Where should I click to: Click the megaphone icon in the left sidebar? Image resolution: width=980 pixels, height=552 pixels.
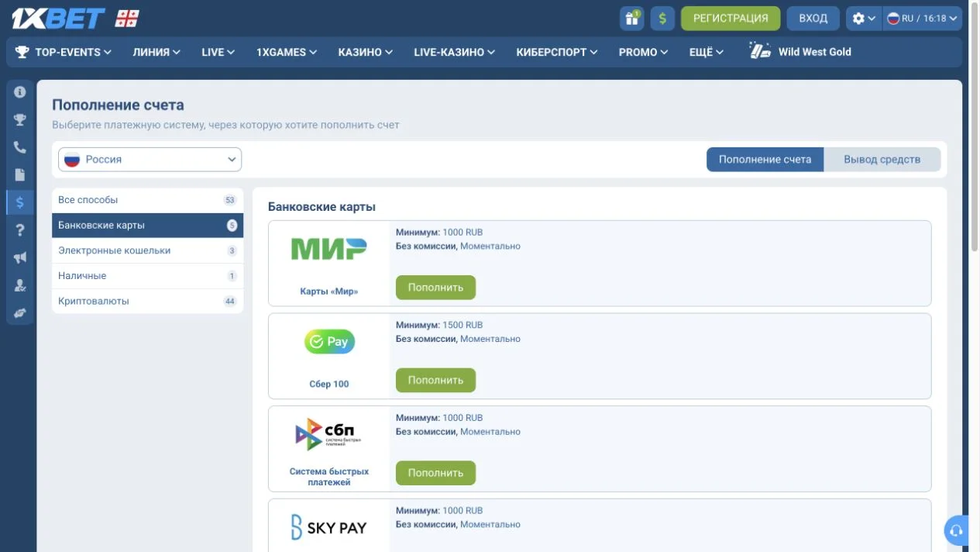click(x=20, y=257)
